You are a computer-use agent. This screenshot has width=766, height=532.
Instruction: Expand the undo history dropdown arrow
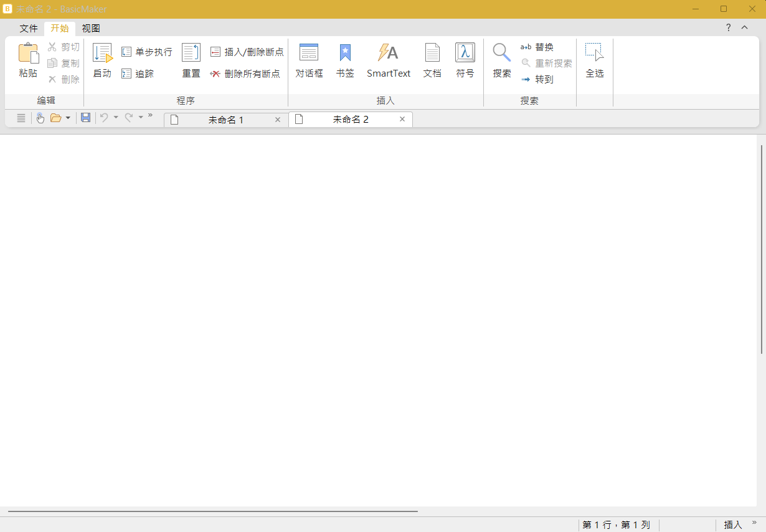coord(116,118)
